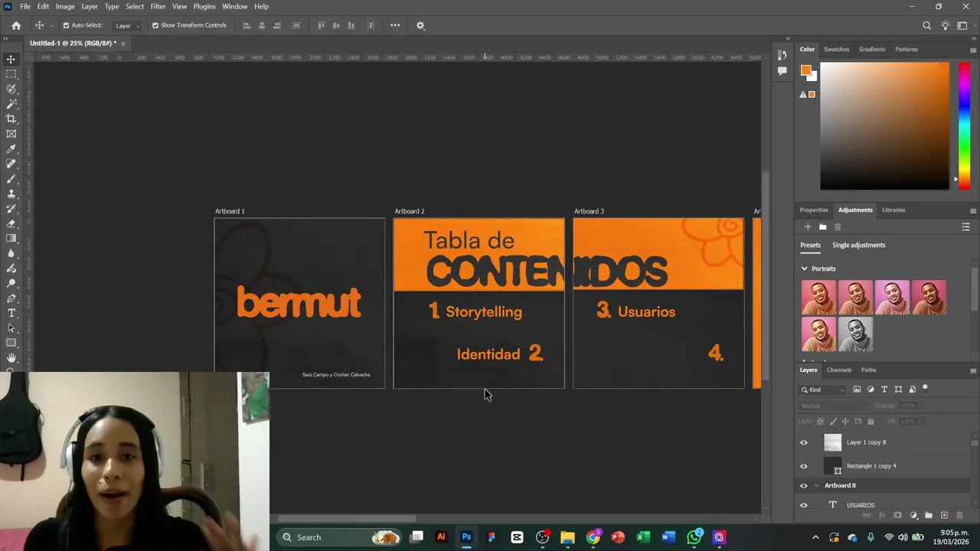Select the Eyedropper tool
This screenshot has width=980, height=551.
11,148
